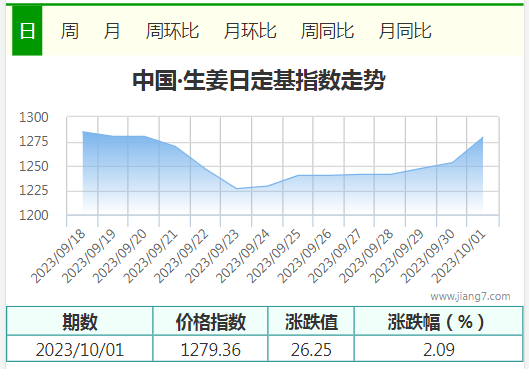Viewport: 529px width, 369px height.
Task: Click the 2023/09/23 axis label
Action: (x=212, y=257)
